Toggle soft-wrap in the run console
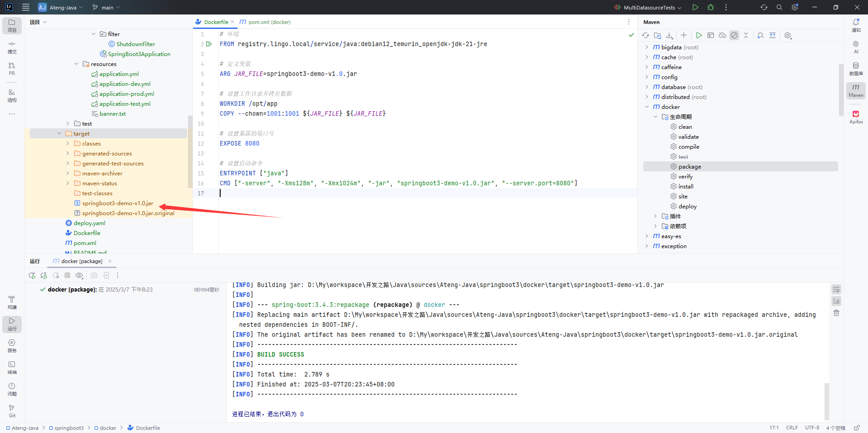868x433 pixels. (836, 289)
